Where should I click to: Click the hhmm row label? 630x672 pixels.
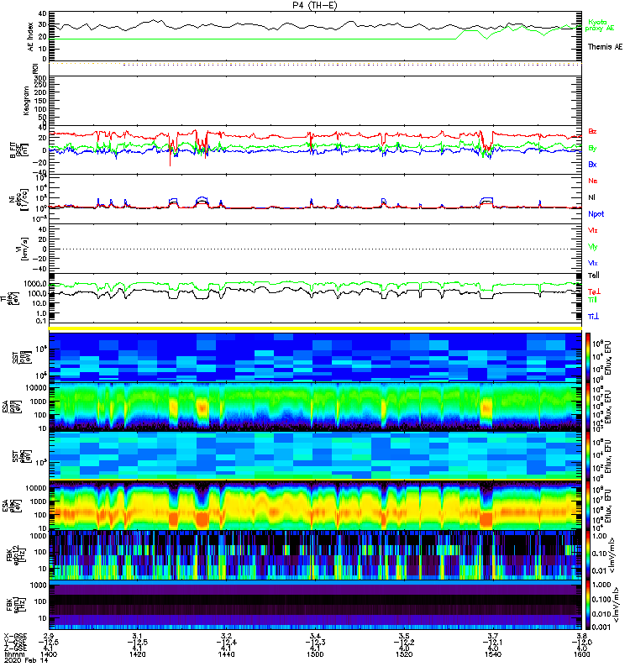tap(13, 654)
